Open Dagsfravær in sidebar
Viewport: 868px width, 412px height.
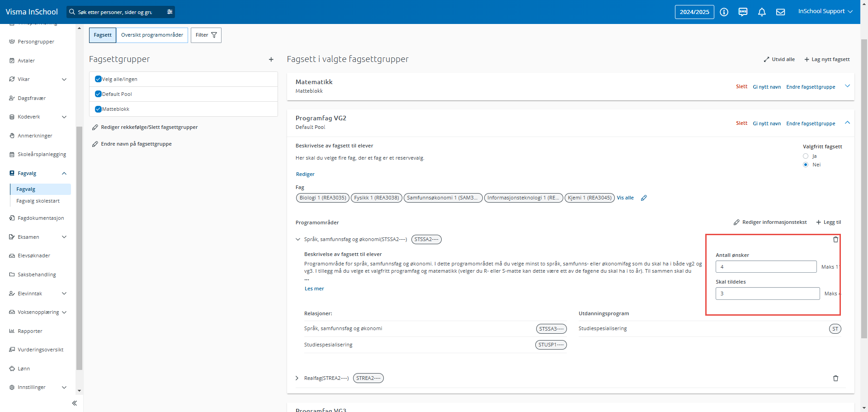(32, 98)
